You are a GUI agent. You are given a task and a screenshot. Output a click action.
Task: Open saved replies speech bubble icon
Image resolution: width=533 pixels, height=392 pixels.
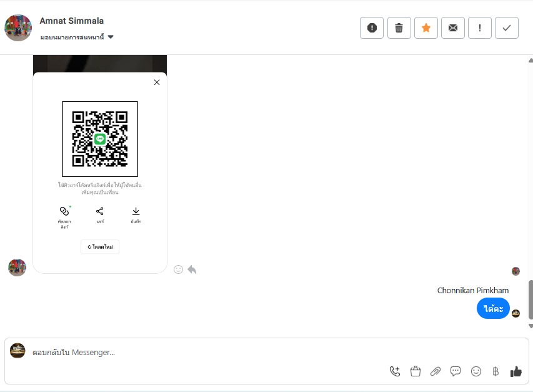[456, 371]
